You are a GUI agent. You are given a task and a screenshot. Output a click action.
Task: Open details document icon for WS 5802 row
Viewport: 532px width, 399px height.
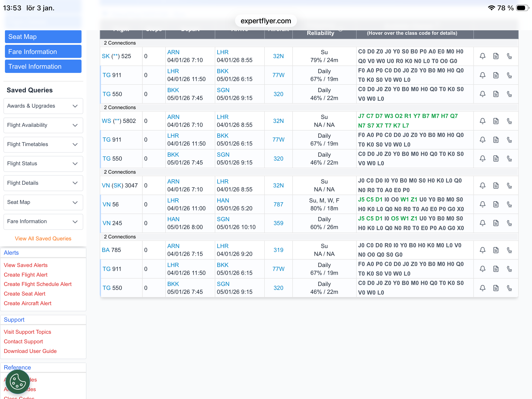point(496,121)
